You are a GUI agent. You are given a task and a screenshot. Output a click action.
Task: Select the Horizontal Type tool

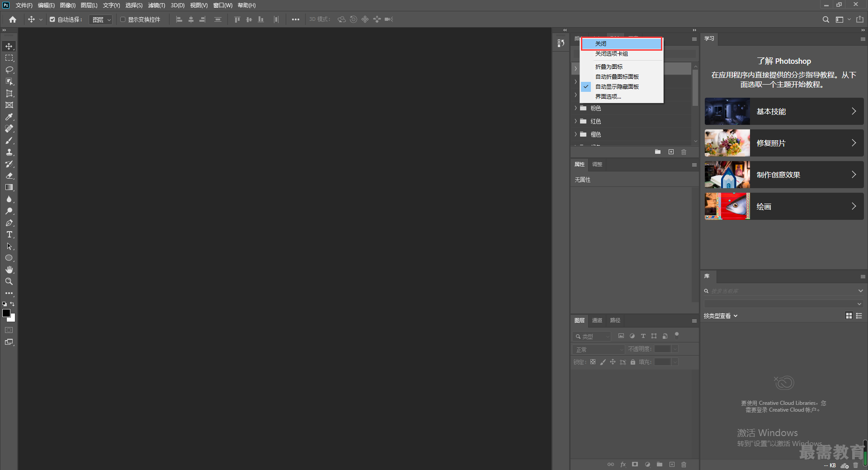click(x=9, y=234)
